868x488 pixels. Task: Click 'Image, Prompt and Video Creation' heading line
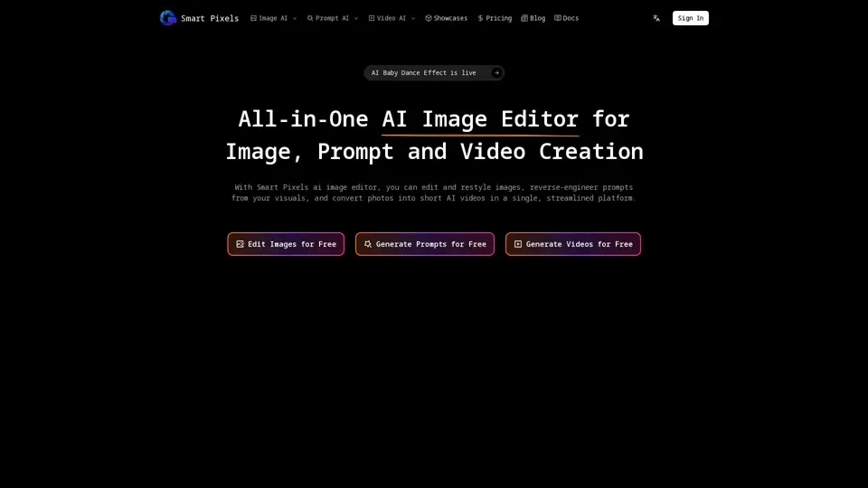[434, 152]
